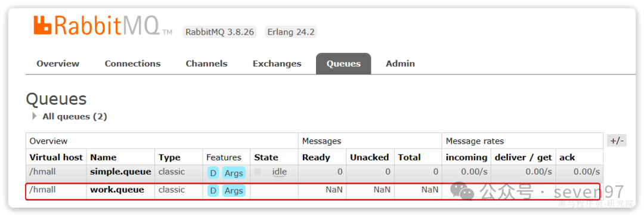Open the Admin tab
The image size is (644, 217).
pos(401,64)
